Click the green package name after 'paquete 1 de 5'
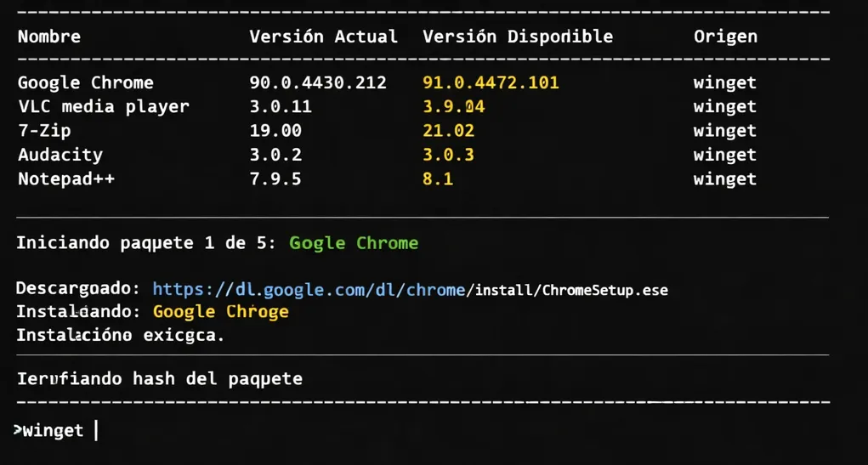Viewport: 868px width, 465px height. pos(354,243)
